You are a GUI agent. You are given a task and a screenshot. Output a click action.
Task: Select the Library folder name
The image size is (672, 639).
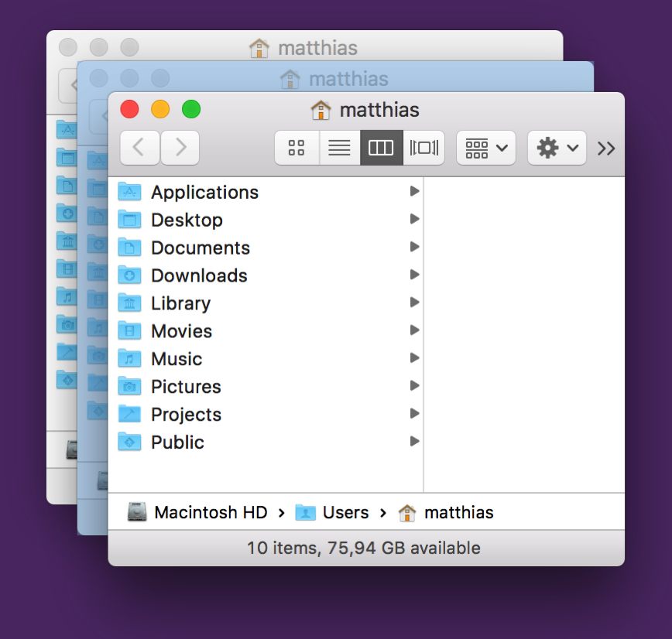pyautogui.click(x=181, y=304)
